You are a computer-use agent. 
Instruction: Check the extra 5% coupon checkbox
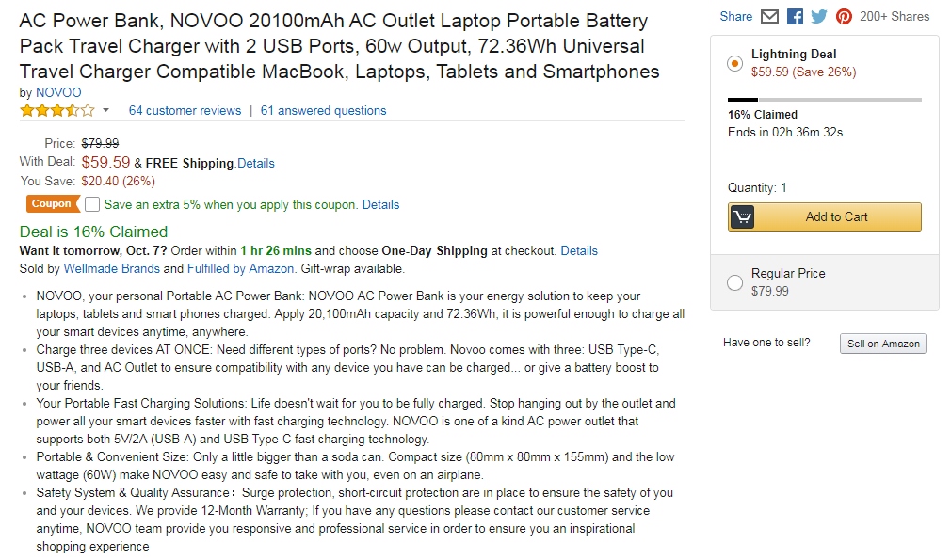pyautogui.click(x=92, y=204)
